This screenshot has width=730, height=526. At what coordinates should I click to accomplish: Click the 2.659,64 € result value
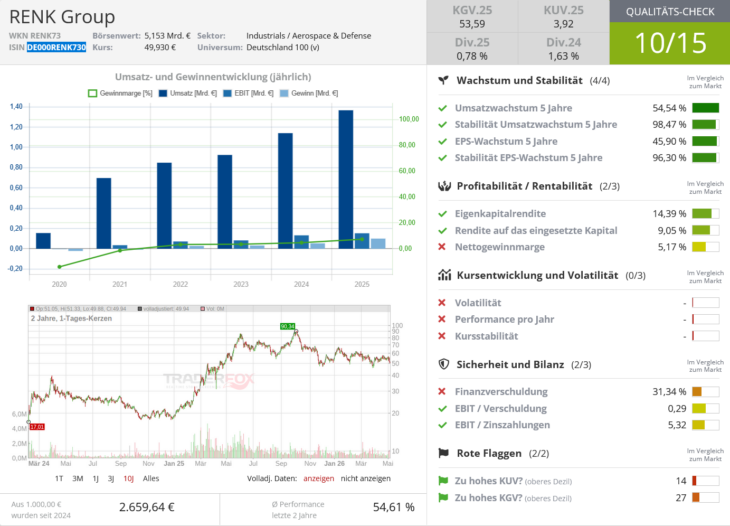click(147, 507)
